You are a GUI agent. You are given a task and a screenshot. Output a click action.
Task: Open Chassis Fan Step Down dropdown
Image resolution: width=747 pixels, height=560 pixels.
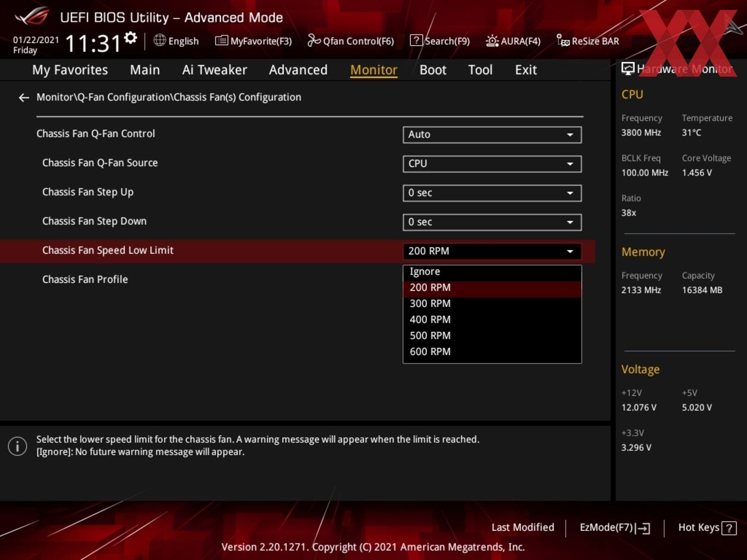click(x=492, y=222)
